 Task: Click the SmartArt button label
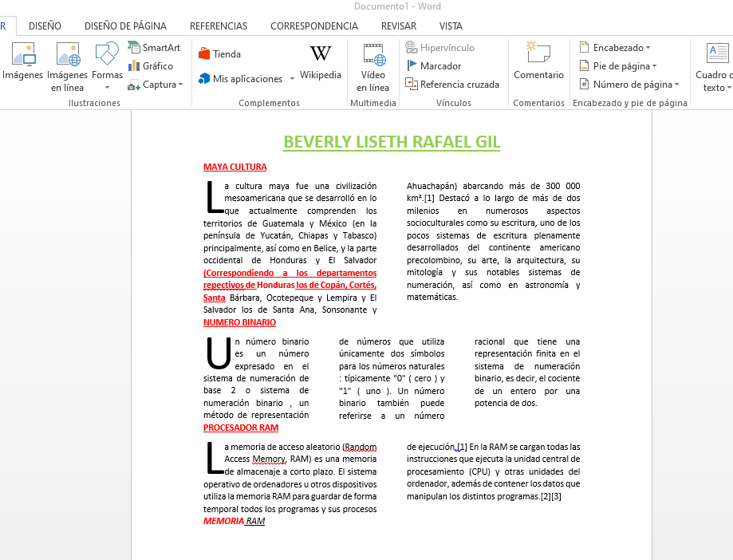click(161, 48)
